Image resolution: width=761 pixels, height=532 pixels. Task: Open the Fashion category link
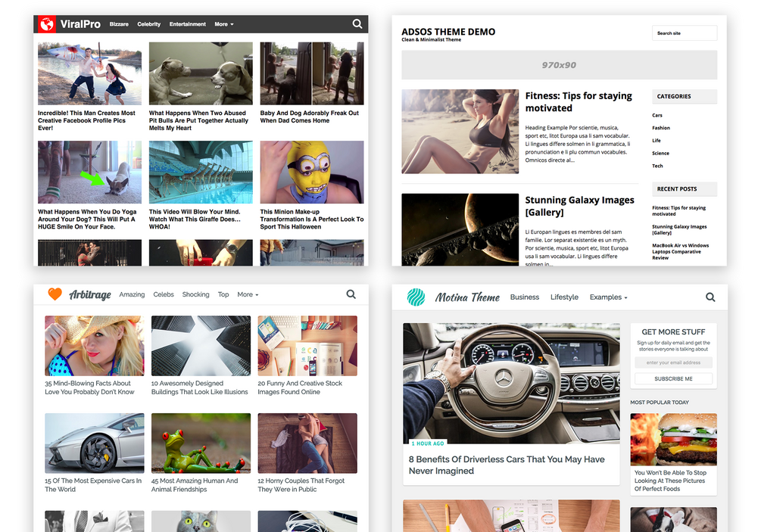pyautogui.click(x=661, y=128)
